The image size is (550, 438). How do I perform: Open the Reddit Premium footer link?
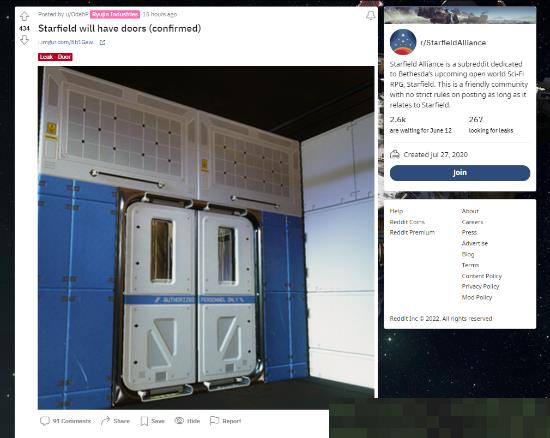click(412, 233)
